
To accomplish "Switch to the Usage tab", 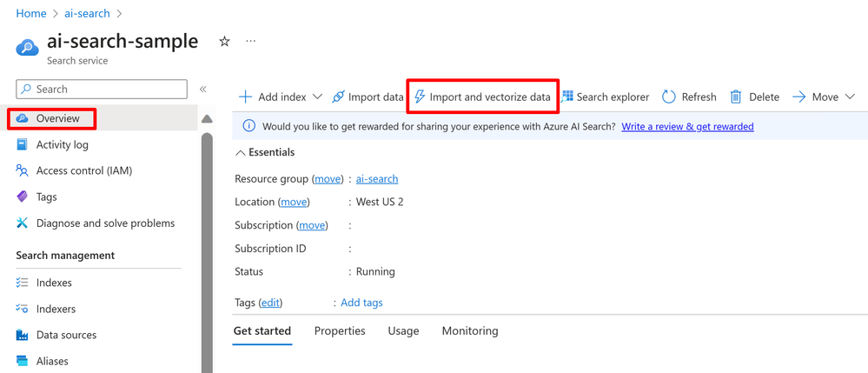I will click(403, 331).
